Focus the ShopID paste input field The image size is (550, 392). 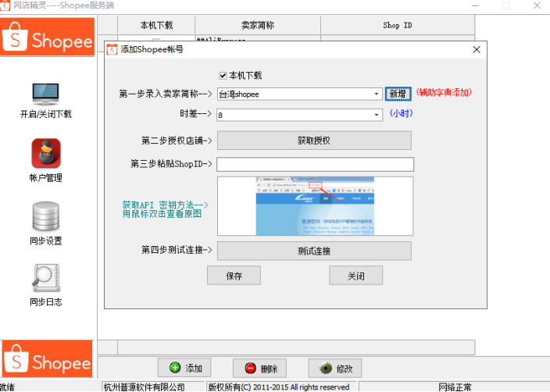click(x=315, y=165)
